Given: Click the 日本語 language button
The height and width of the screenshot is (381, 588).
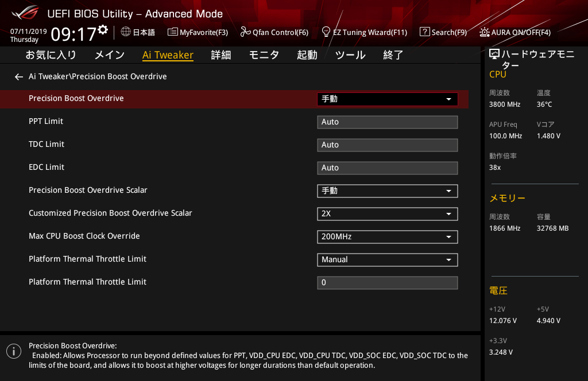Looking at the screenshot, I should point(138,32).
